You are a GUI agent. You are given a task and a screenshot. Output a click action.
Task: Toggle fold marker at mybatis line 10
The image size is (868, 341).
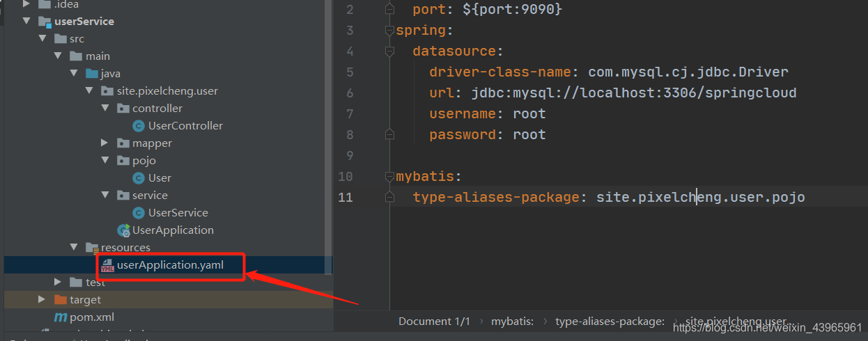click(x=389, y=177)
